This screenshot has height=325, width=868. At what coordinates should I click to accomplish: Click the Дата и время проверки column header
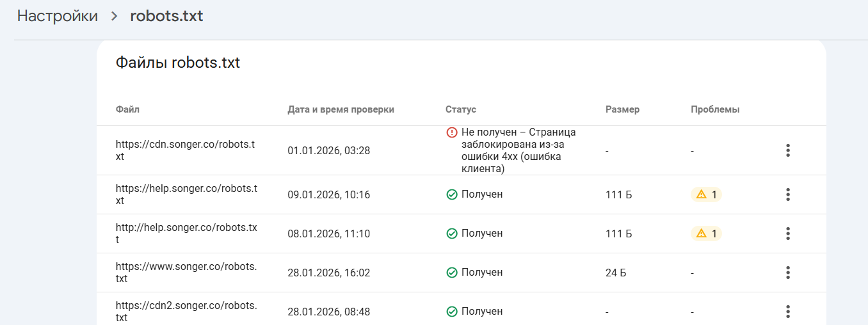pos(341,109)
